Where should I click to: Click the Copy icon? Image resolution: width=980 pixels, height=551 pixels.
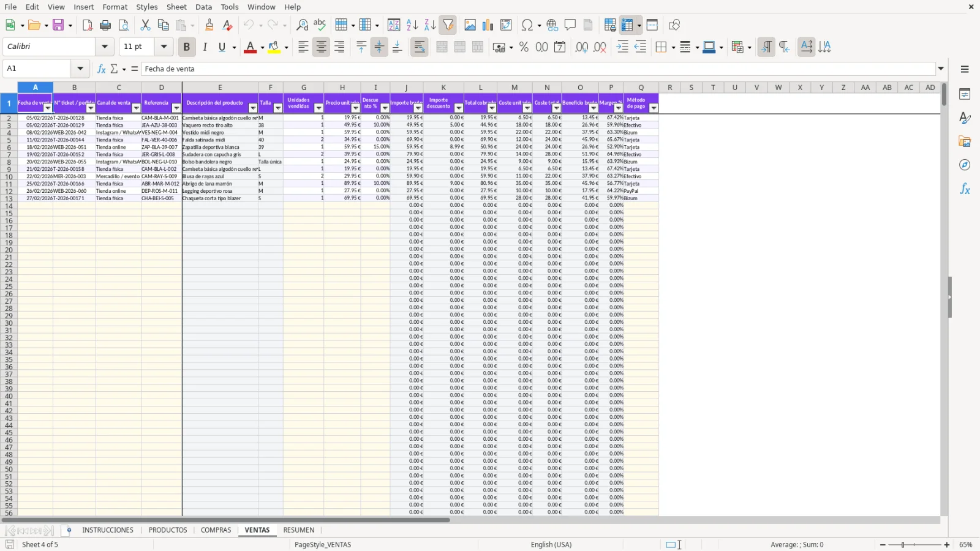coord(163,25)
